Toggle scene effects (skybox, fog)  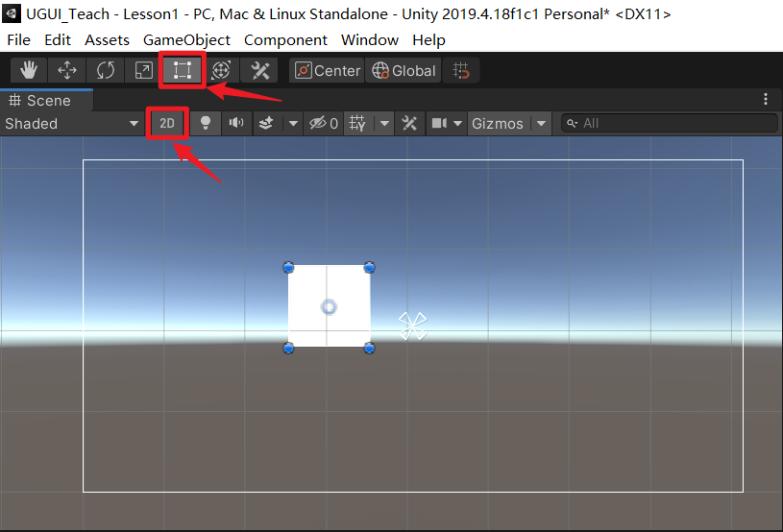pos(267,123)
